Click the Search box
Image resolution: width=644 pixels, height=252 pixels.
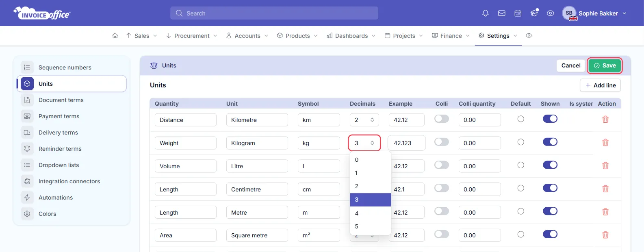[x=274, y=13]
